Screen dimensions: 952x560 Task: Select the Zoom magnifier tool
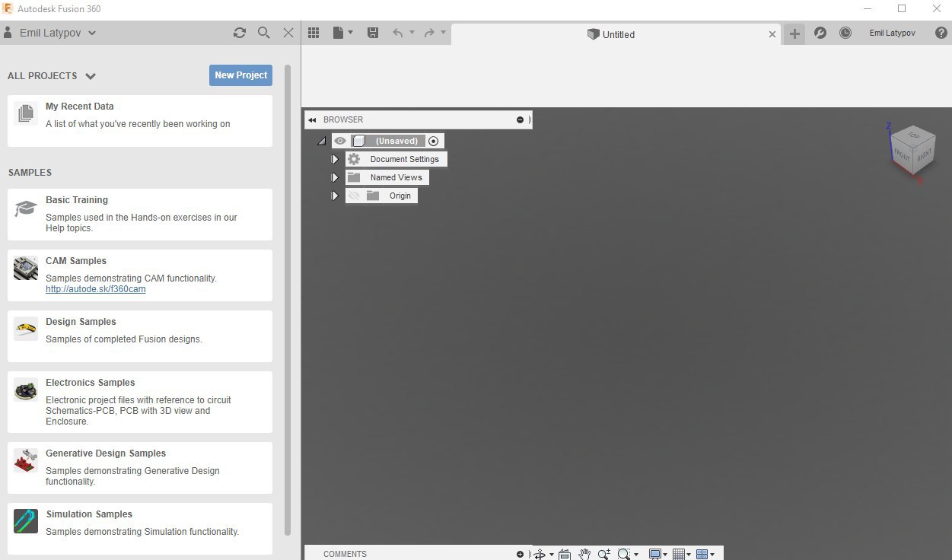(x=604, y=554)
